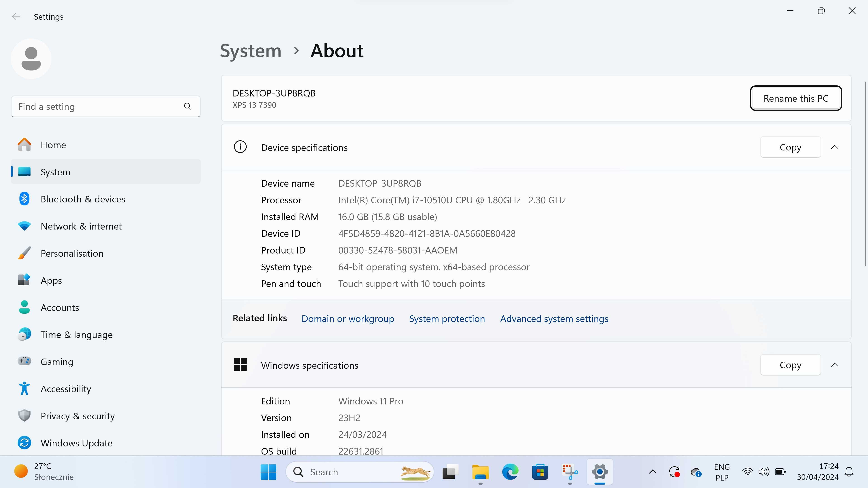Click the Time & language globe icon
The image size is (868, 488).
(x=24, y=334)
